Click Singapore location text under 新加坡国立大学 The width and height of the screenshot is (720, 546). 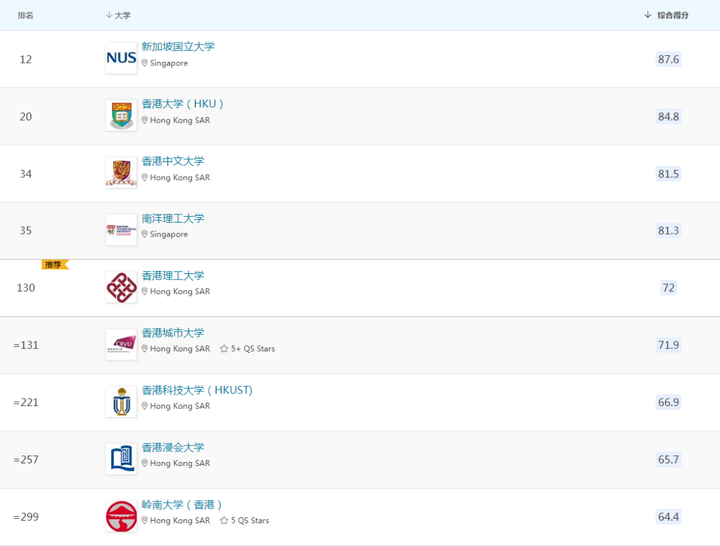click(169, 63)
